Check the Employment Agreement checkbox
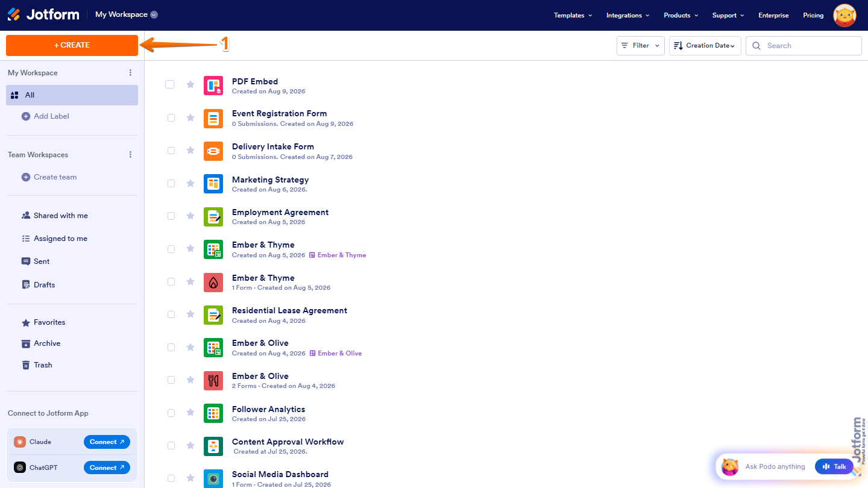The image size is (868, 488). (x=171, y=216)
